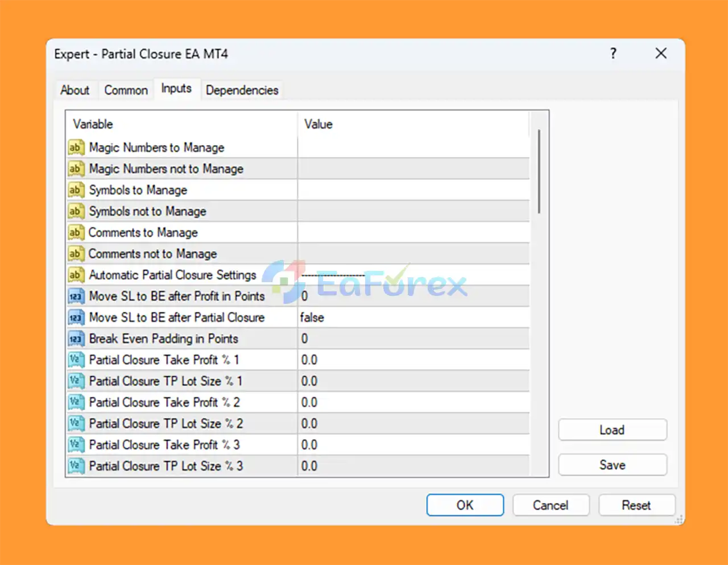
Task: Click the icon beside Partial Closure TP Lot Size % 2
Action: click(75, 424)
